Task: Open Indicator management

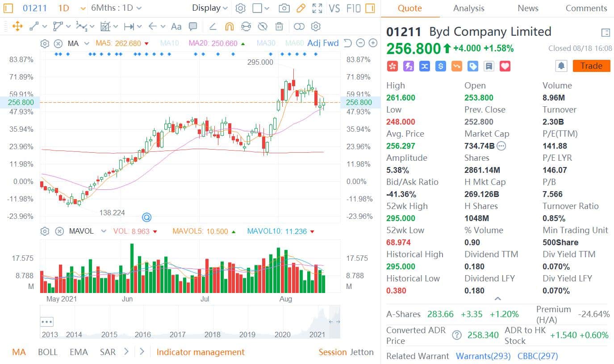Action: click(200, 352)
